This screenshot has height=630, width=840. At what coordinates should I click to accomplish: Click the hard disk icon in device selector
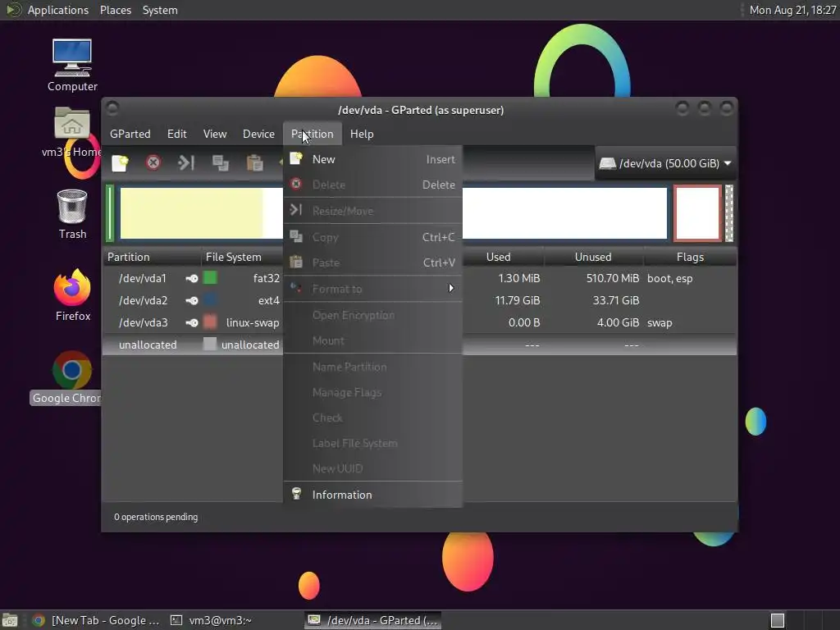pos(608,163)
